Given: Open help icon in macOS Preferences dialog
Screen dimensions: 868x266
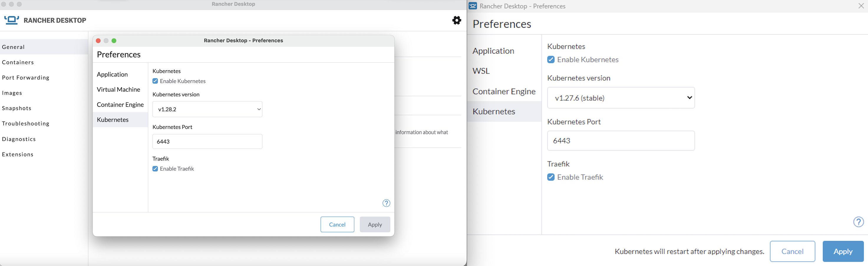Looking at the screenshot, I should [x=386, y=203].
